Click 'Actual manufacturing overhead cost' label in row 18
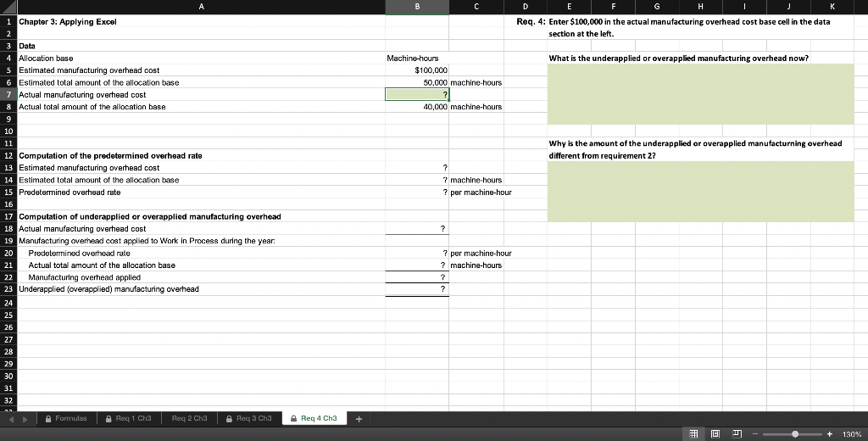868x441 pixels. (x=82, y=229)
